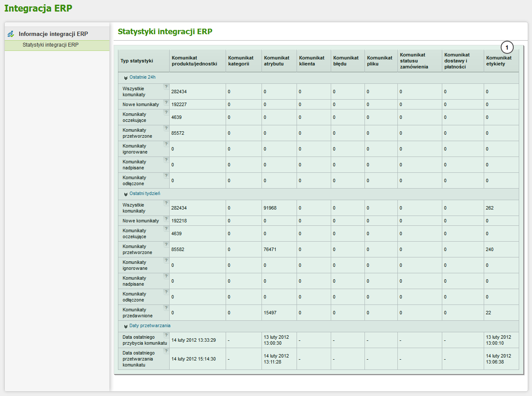The width and height of the screenshot is (532, 396).
Task: Click the value 85572 in Komunikaty przetworzone
Action: click(x=178, y=133)
